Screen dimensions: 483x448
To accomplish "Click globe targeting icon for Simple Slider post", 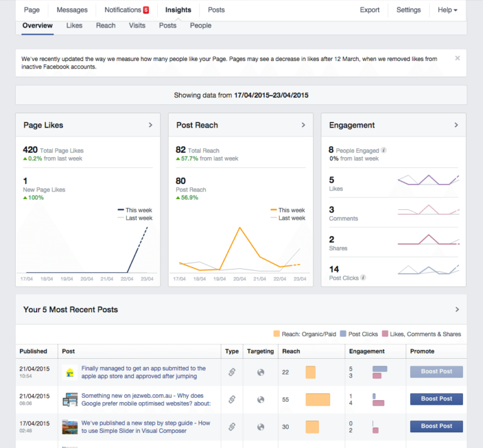I will point(260,427).
